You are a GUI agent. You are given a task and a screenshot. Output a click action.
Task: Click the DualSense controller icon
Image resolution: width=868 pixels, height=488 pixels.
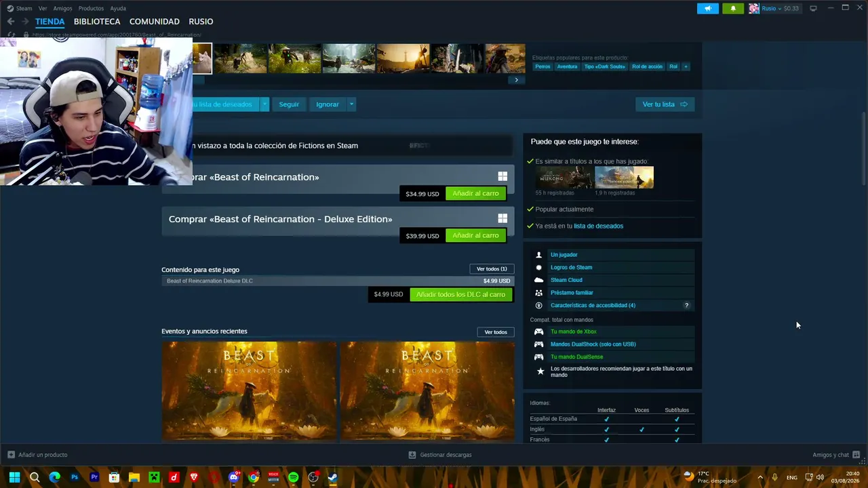[x=539, y=357]
